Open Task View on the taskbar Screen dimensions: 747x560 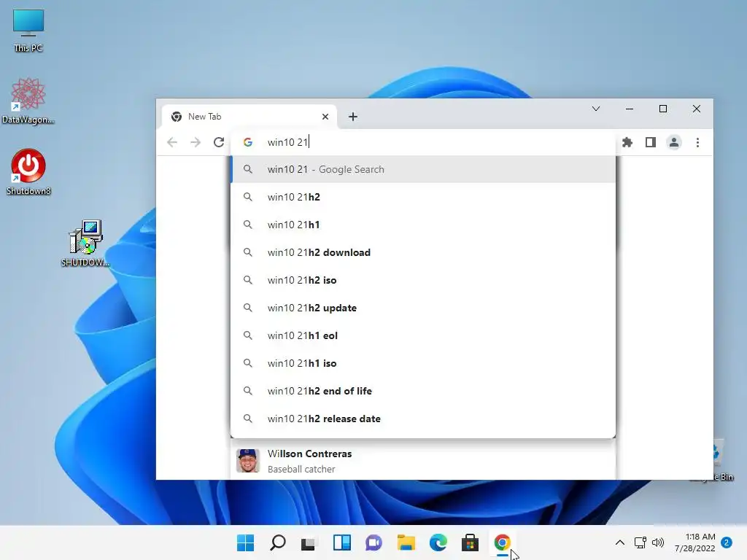point(309,542)
